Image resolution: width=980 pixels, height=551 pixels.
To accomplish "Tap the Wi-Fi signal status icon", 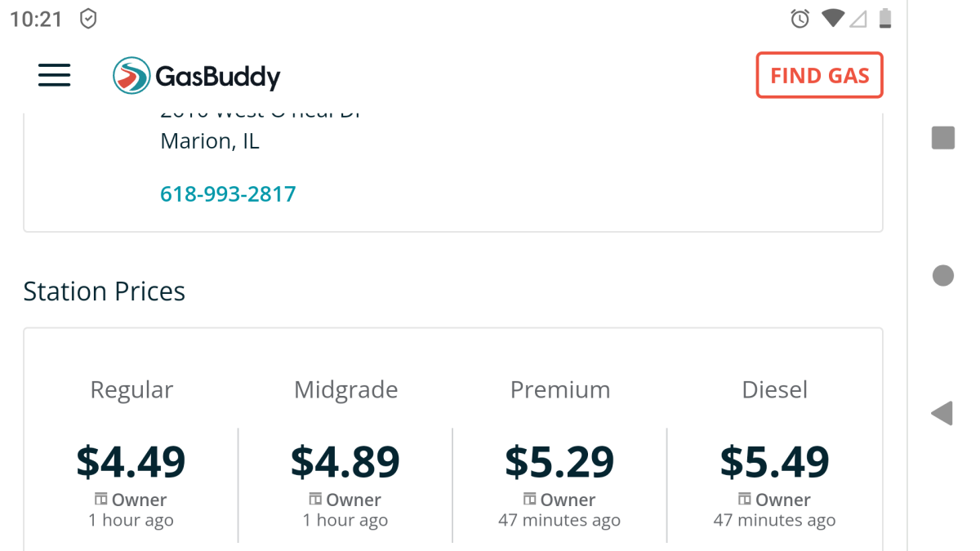I will [x=832, y=18].
